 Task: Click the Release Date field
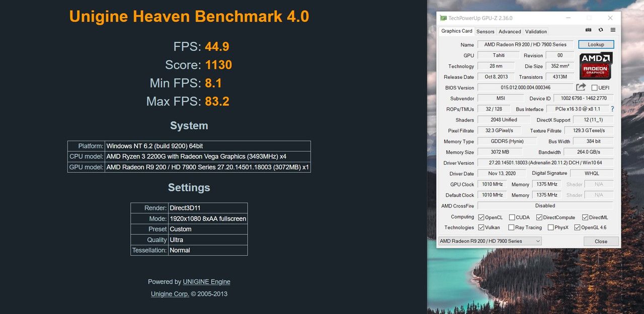(496, 77)
